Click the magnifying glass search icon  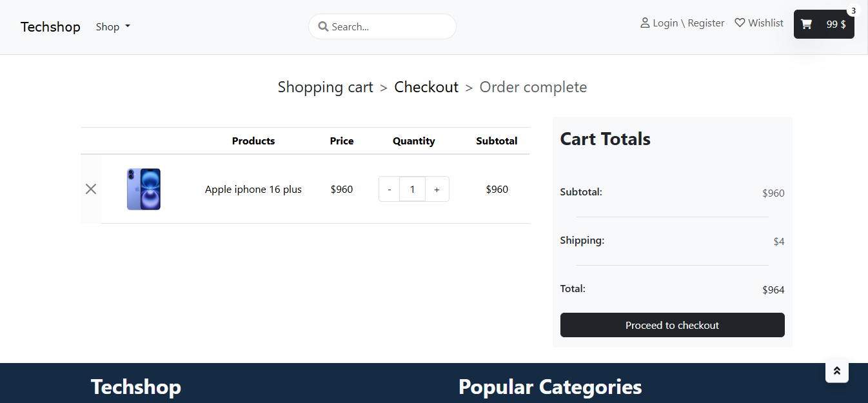324,27
